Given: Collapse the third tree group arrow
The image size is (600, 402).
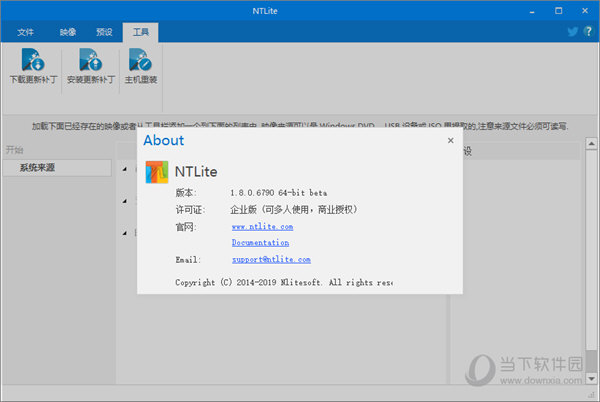Looking at the screenshot, I should point(125,233).
